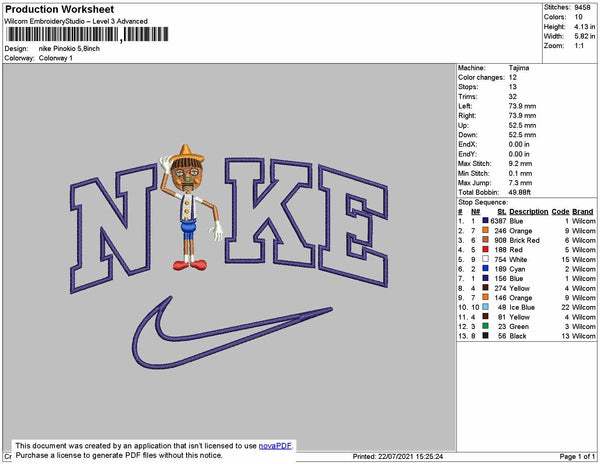Viewport: 600px width, 464px height.
Task: Click 'Wilcom EmbroideryStudio – Level 3 Advanced' text
Action: pyautogui.click(x=76, y=21)
